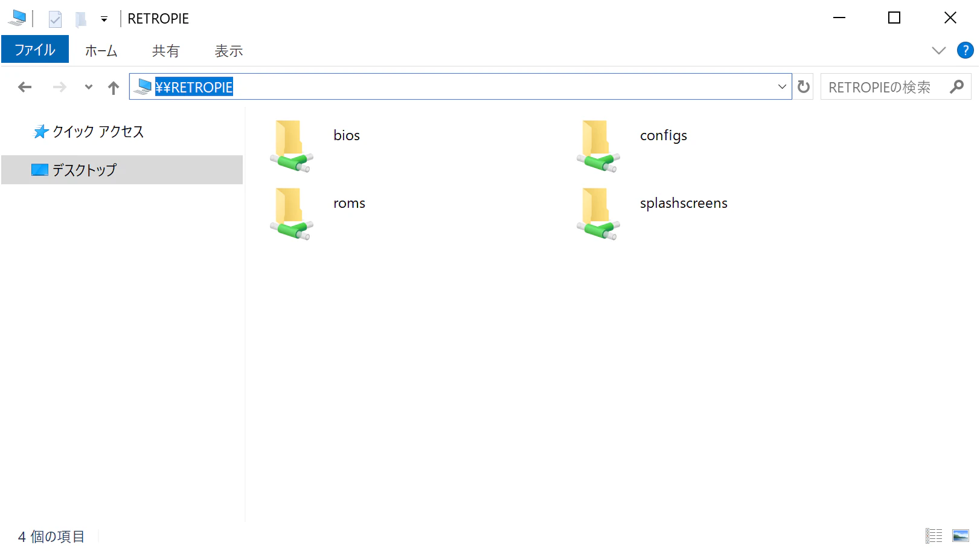Image resolution: width=980 pixels, height=551 pixels.
Task: Switch to large icons view layout
Action: point(960,535)
